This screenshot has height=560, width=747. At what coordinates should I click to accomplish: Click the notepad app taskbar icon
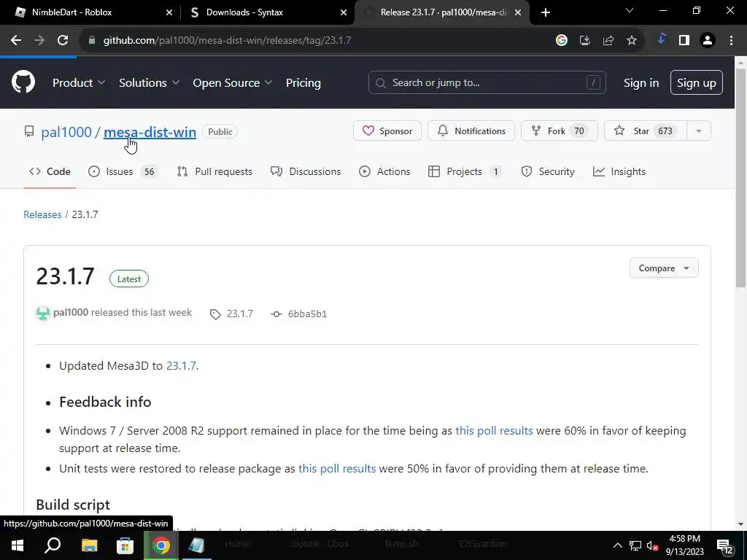tap(196, 545)
